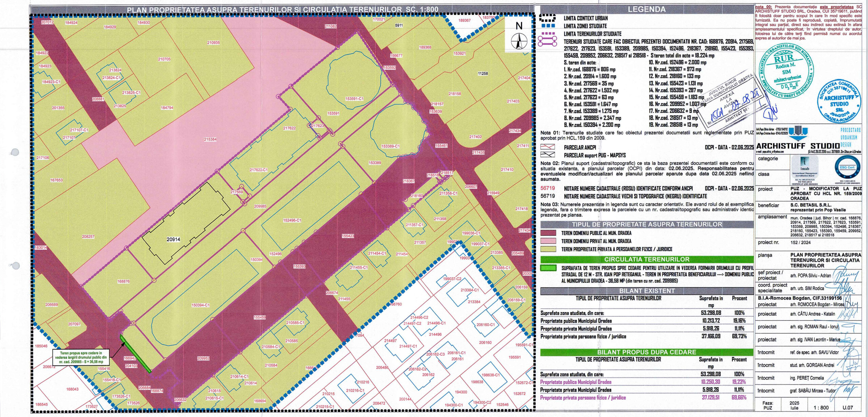Screen dimensions: 868x417
Task: Click the yellow-green private property swatch
Action: click(548, 249)
